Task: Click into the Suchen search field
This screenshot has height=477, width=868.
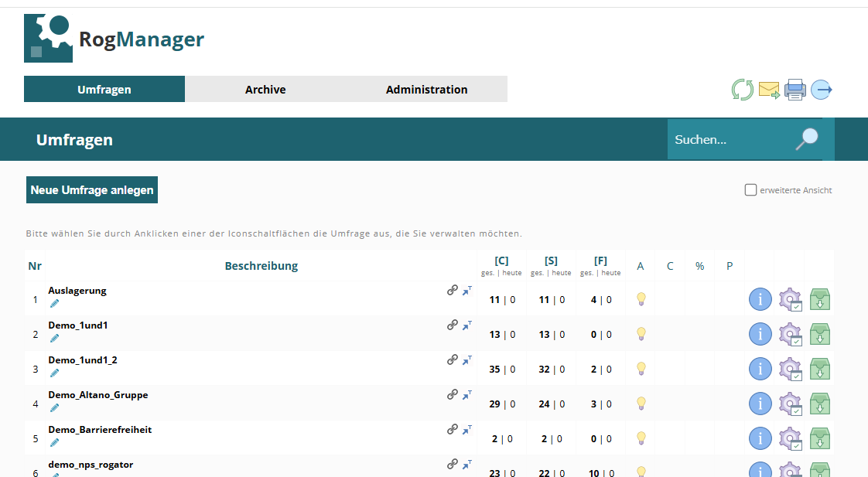Action: 731,139
